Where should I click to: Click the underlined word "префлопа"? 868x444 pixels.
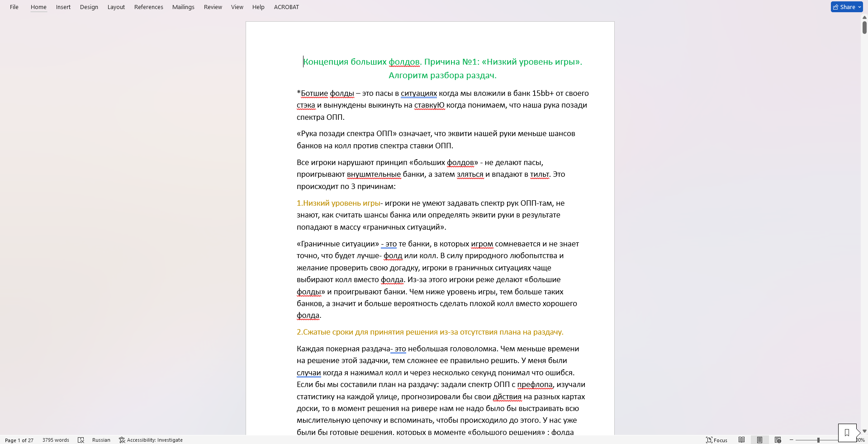click(535, 385)
